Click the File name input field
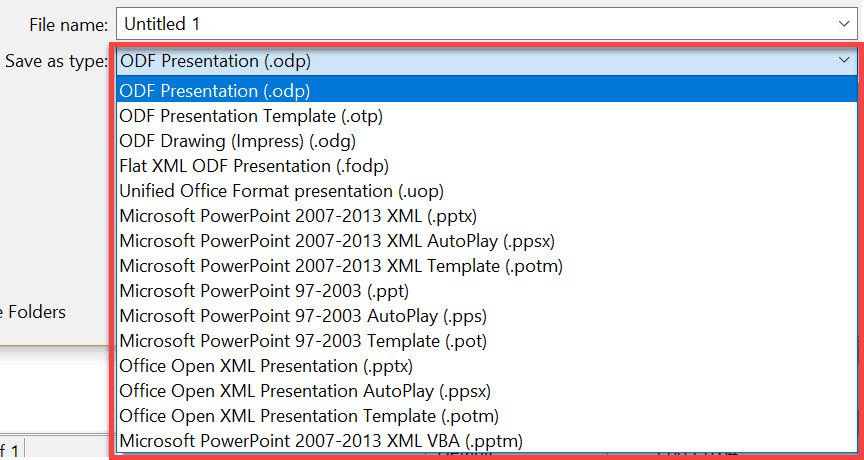Screen dimensions: 864x460 click(487, 24)
